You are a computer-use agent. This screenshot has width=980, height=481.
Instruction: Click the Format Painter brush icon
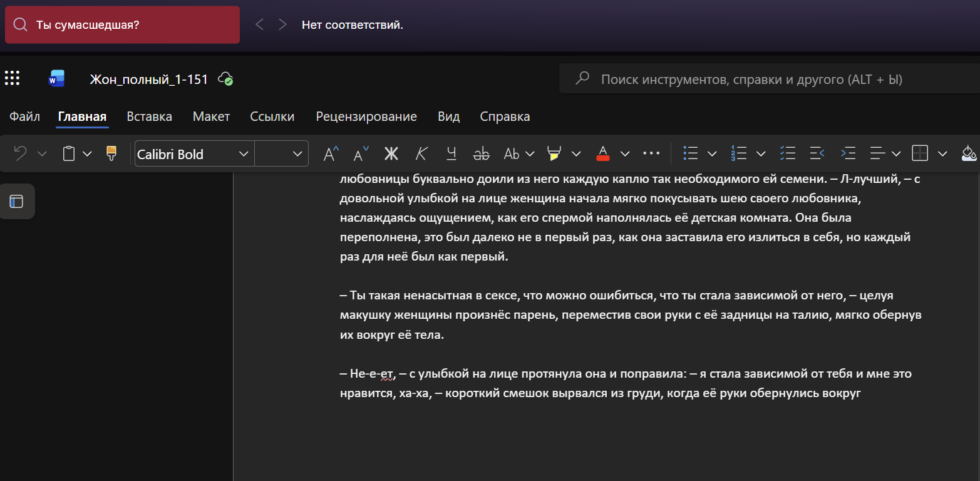111,153
